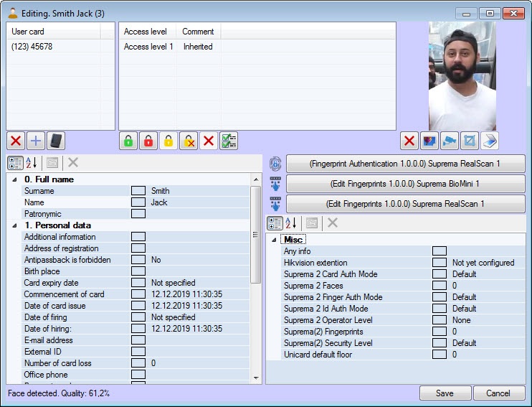Click the green padlock access level icon
This screenshot has height=407, width=532.
128,141
